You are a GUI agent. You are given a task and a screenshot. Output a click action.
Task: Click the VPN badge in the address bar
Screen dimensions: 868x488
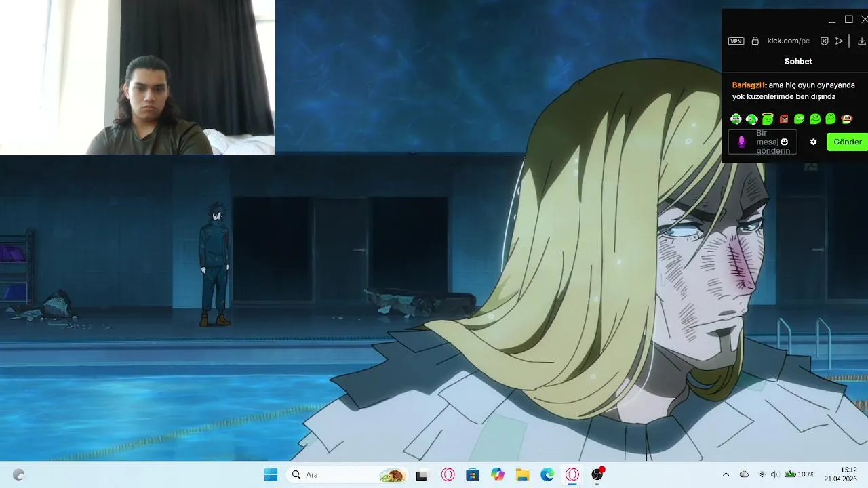point(736,41)
